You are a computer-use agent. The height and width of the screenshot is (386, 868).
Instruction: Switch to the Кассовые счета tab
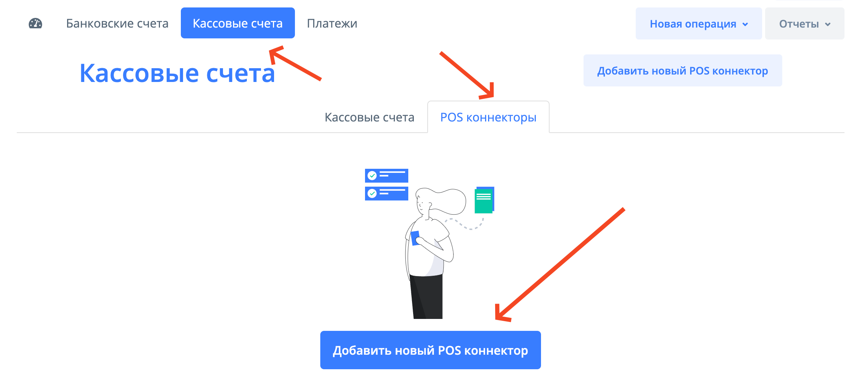(369, 117)
